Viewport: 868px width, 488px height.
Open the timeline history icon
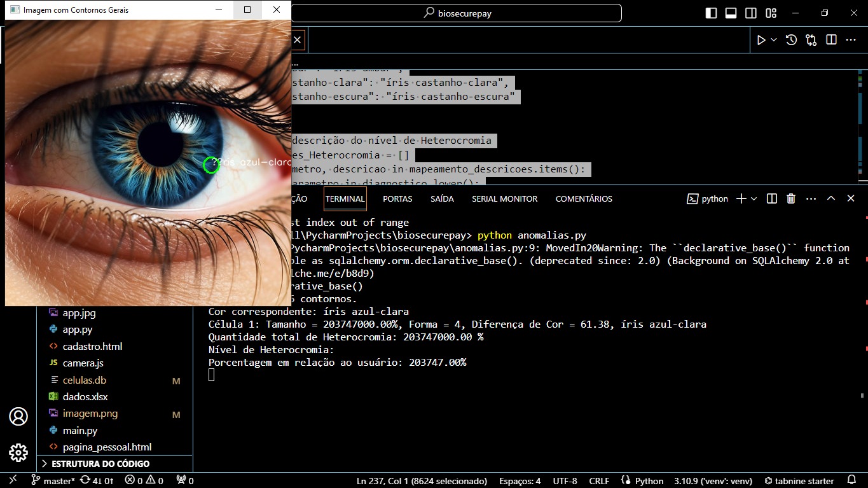coord(791,40)
